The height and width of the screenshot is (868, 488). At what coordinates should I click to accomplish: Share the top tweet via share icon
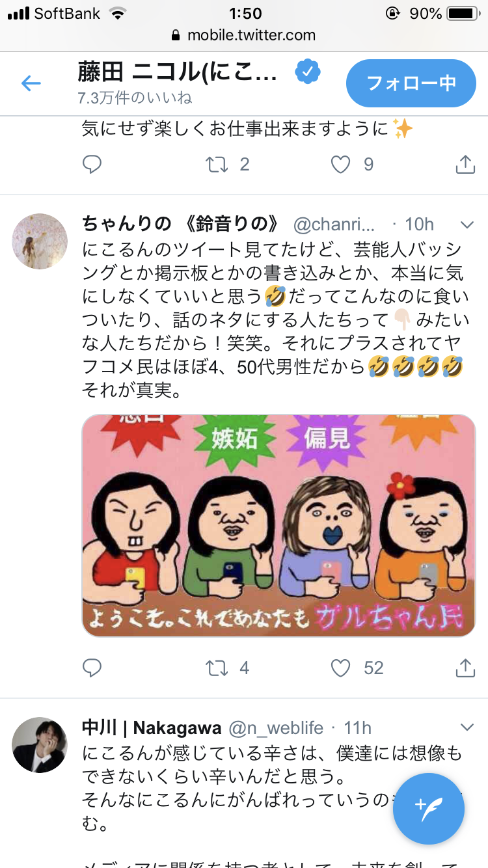point(465,164)
